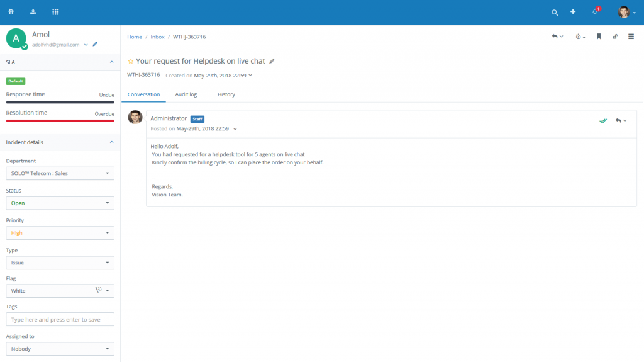Image resolution: width=644 pixels, height=362 pixels.
Task: Open reply arrow menu on Administrator message
Action: click(x=621, y=120)
